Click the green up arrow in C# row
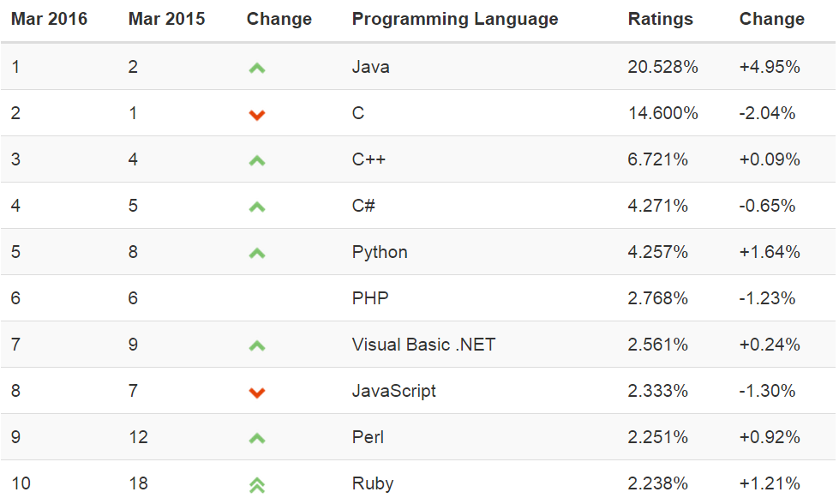Image resolution: width=839 pixels, height=504 pixels. click(257, 207)
